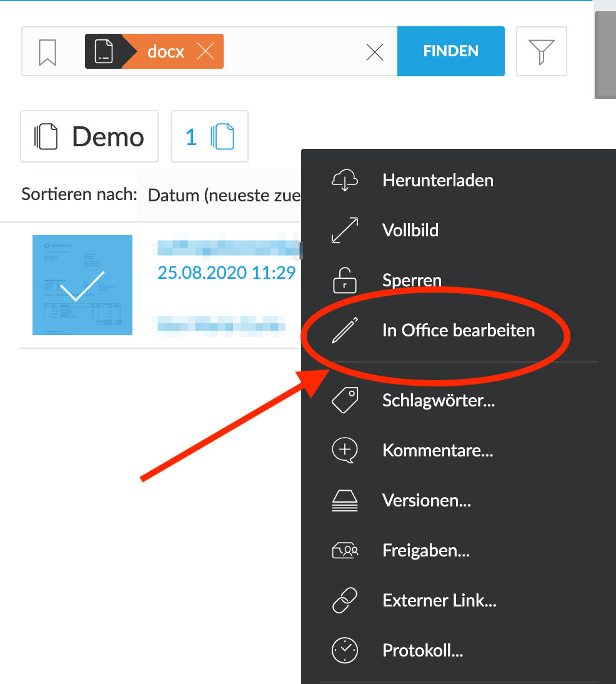This screenshot has width=616, height=684.
Task: Open Versionen... menu entry
Action: (427, 500)
